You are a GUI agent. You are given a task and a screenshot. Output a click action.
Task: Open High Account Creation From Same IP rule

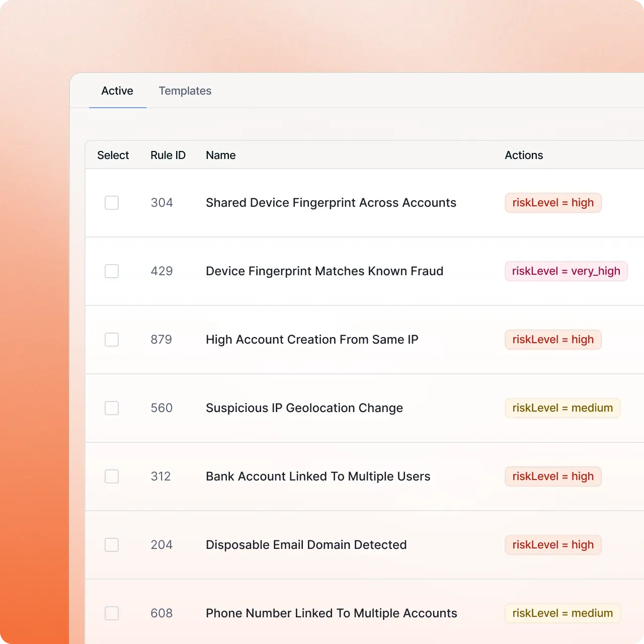tap(312, 340)
